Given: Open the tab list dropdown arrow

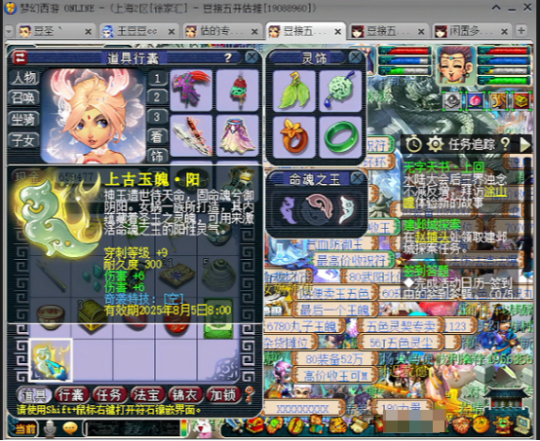Looking at the screenshot, I should point(9,31).
